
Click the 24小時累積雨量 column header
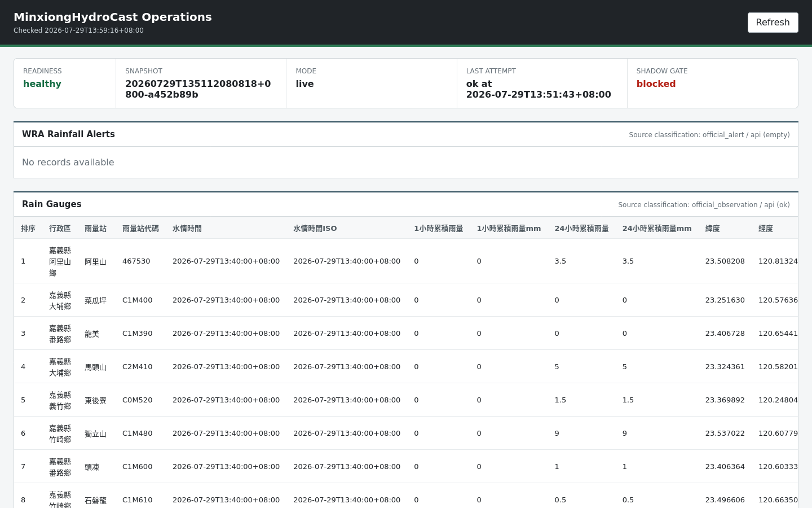click(x=581, y=229)
